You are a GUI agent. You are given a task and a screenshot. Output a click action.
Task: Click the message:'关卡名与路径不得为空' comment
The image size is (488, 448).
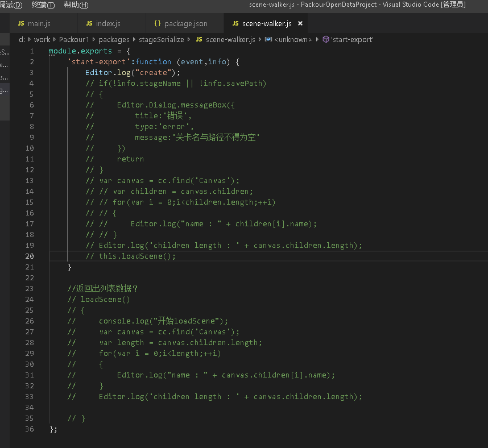[197, 137]
